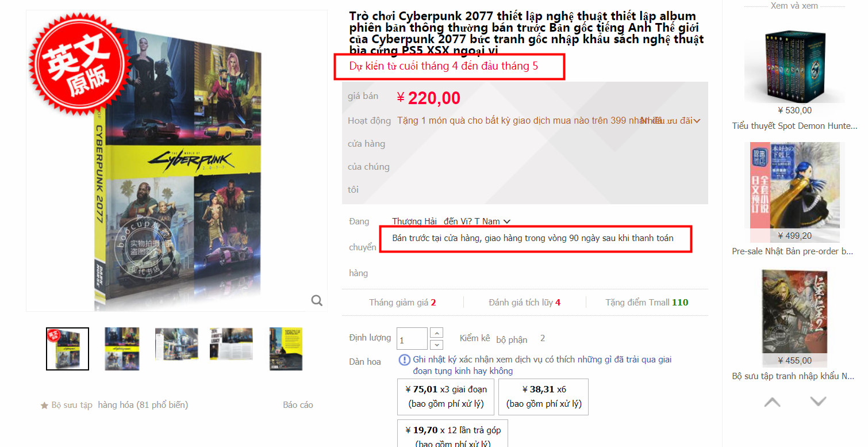Open Đánh giá tích lũy reviews tab

(524, 303)
